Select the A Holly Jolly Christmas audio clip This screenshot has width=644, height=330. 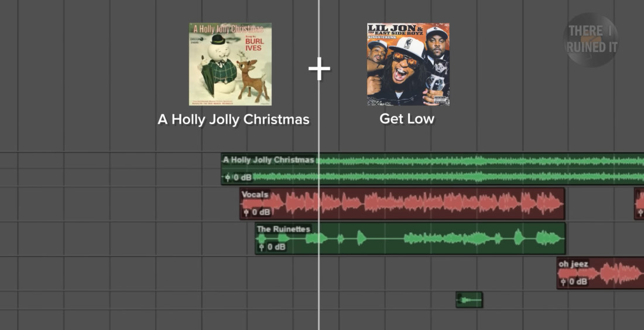(x=433, y=169)
